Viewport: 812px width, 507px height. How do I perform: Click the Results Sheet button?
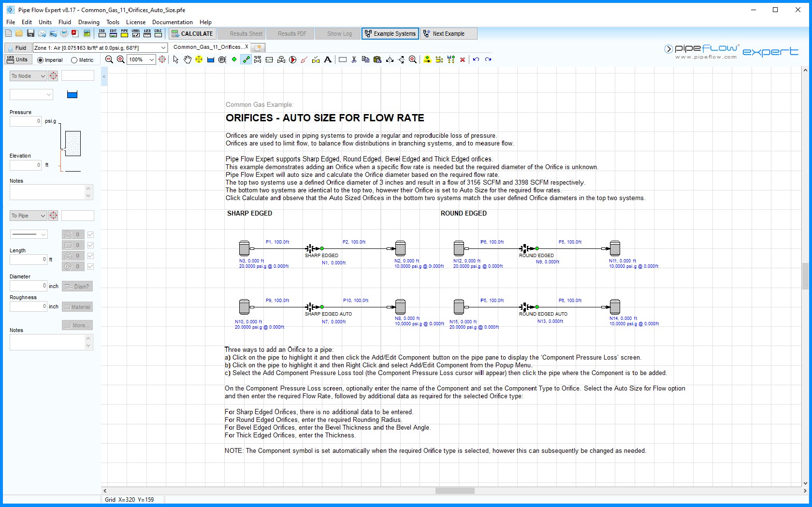(x=241, y=33)
